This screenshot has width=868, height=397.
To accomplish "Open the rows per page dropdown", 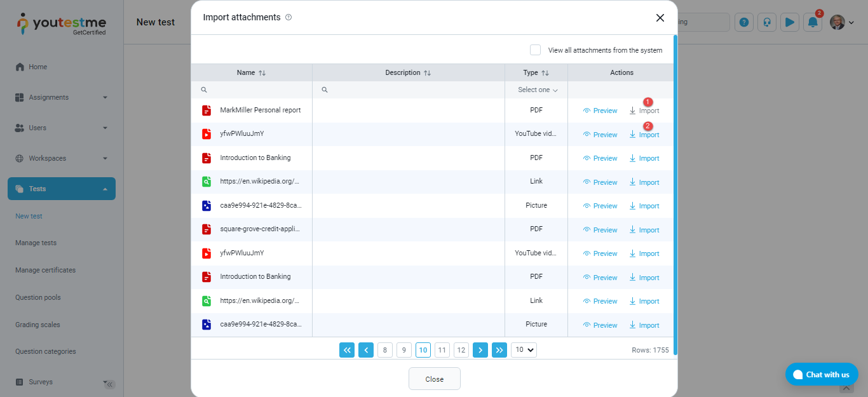I will coord(524,350).
